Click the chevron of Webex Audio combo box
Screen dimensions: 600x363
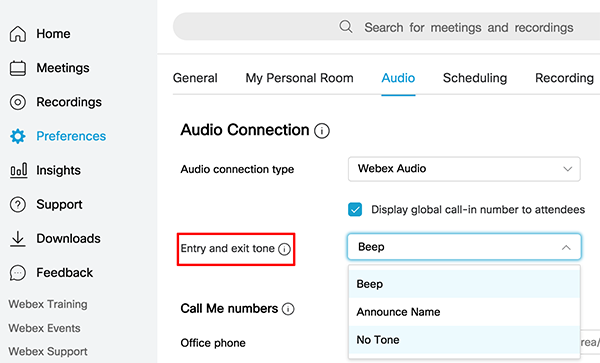point(567,169)
